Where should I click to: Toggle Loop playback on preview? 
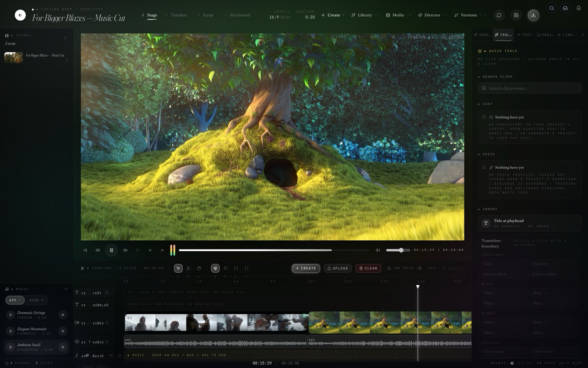coord(338,37)
